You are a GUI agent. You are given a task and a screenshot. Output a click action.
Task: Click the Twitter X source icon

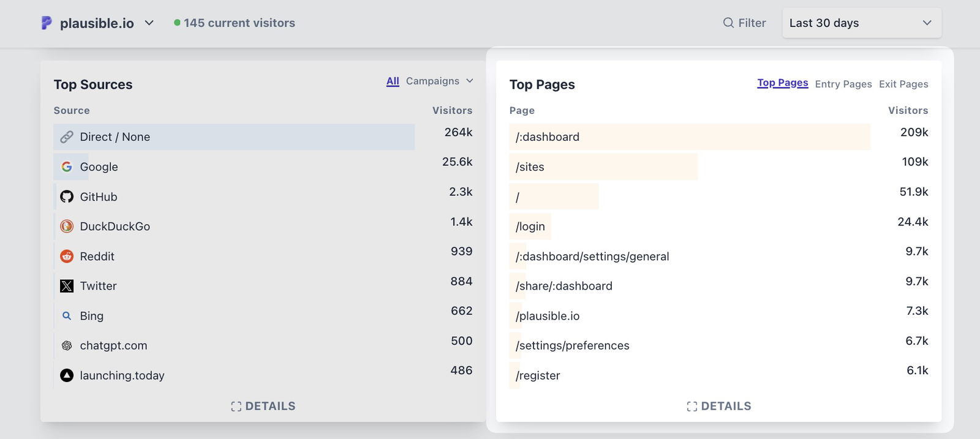tap(67, 286)
